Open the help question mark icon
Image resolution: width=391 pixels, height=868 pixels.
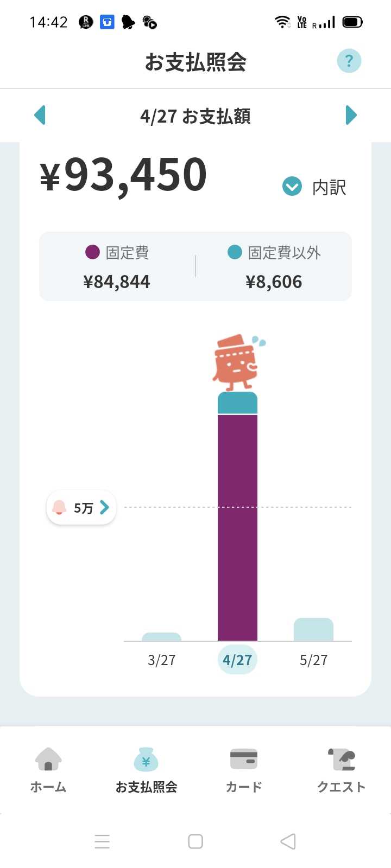click(x=349, y=61)
